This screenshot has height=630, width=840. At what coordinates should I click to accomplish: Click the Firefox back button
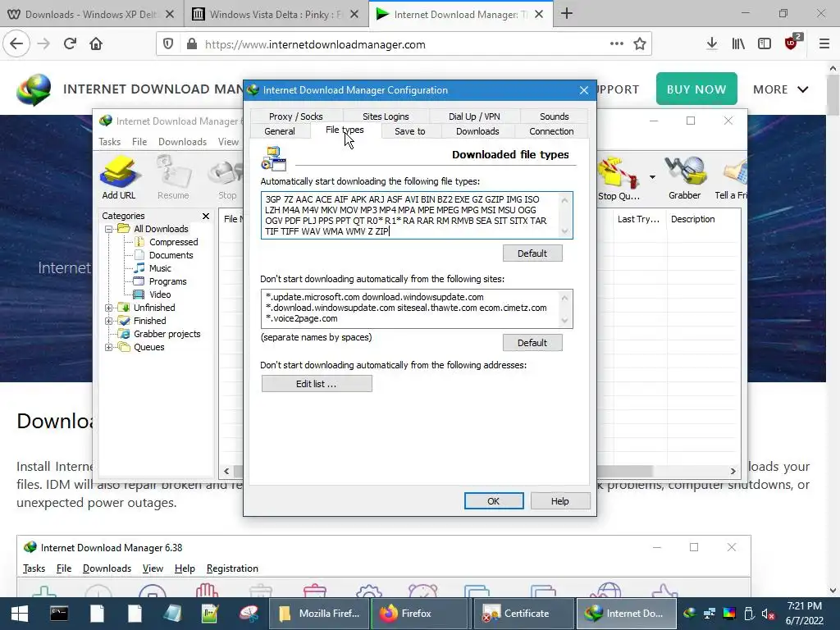click(x=16, y=44)
